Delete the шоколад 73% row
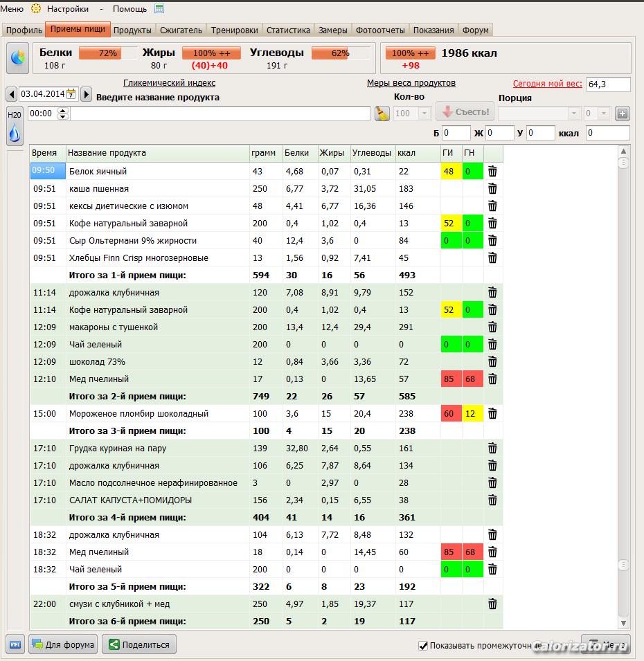The width and height of the screenshot is (644, 661). point(492,361)
